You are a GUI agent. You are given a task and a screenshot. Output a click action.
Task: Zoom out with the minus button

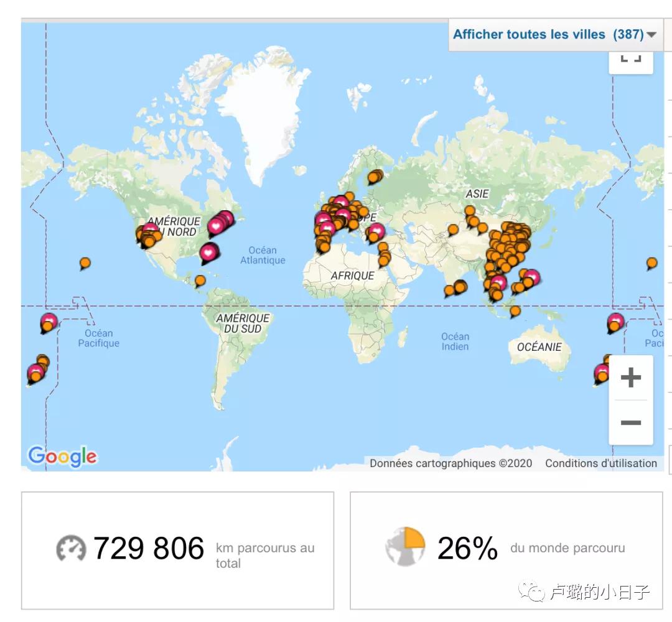point(630,422)
